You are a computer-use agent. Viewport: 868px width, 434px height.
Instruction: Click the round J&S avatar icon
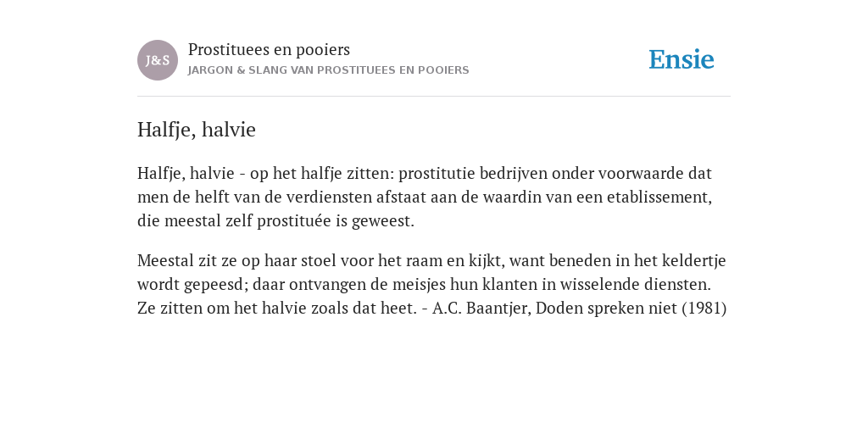click(x=158, y=60)
